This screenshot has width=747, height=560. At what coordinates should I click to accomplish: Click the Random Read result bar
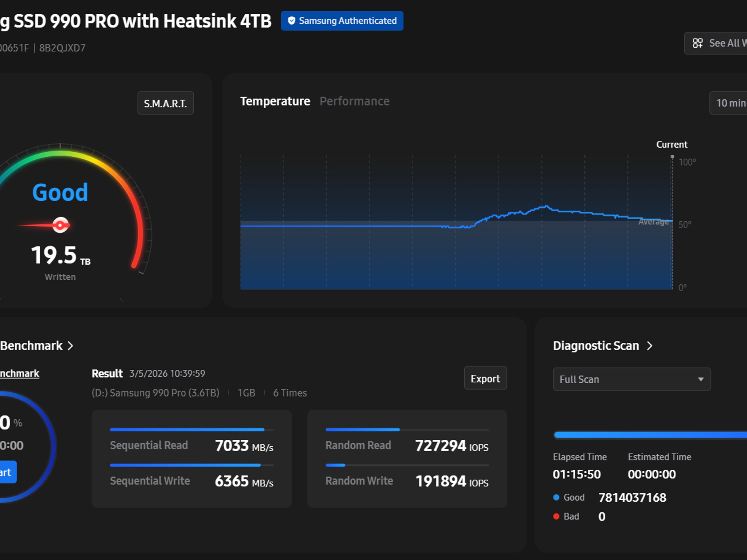(x=407, y=429)
